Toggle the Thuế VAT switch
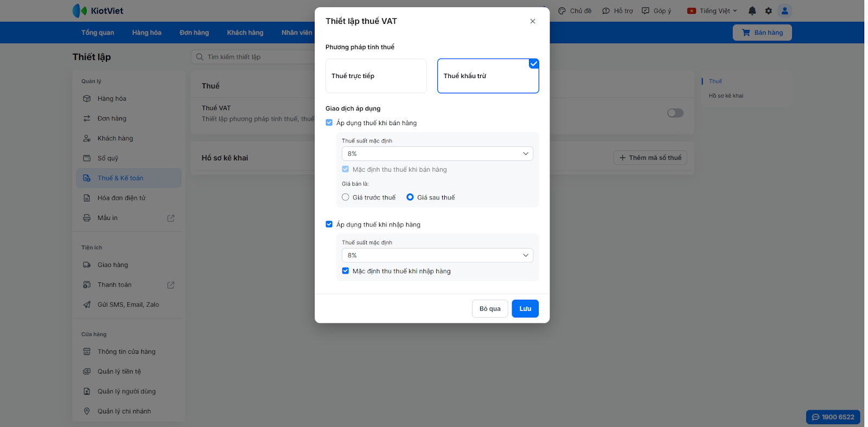 (x=675, y=113)
